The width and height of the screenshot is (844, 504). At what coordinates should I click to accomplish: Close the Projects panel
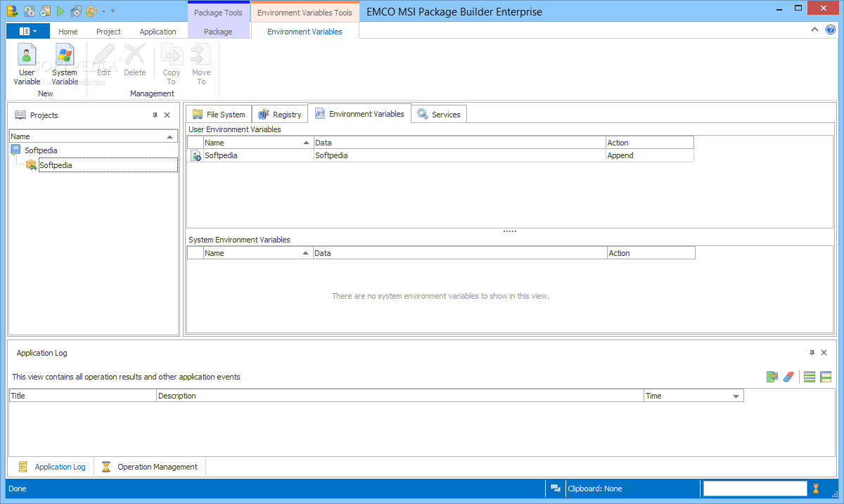coord(167,115)
